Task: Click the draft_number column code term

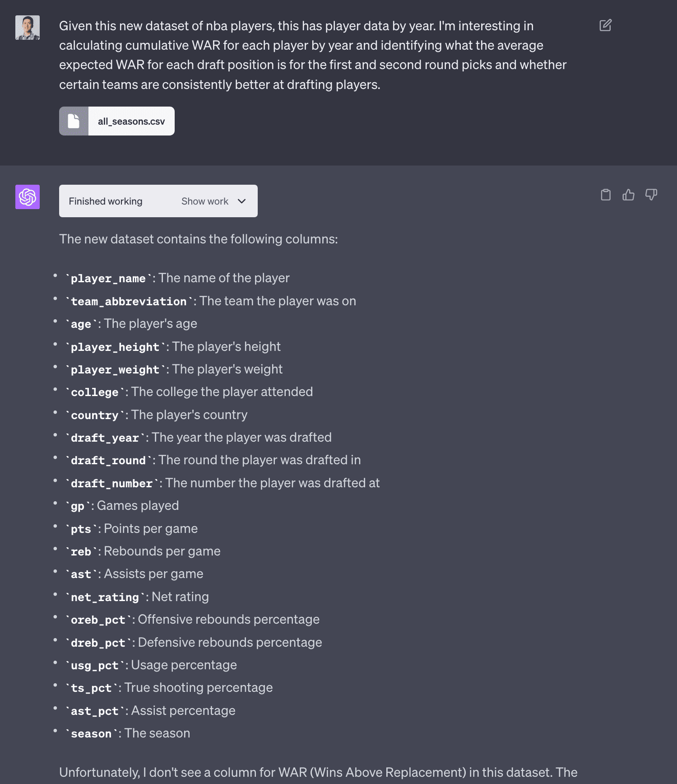Action: pos(111,484)
